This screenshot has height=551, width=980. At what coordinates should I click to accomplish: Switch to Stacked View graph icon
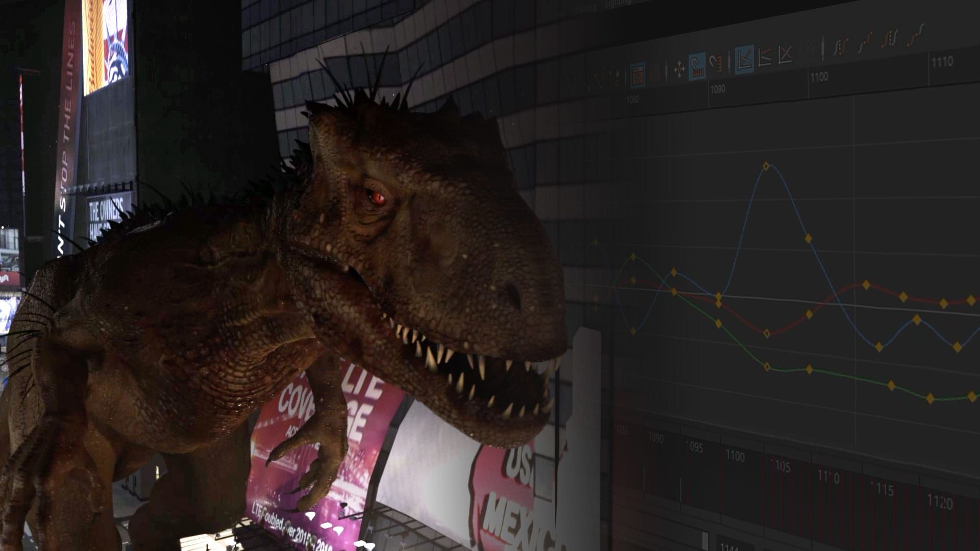(x=764, y=58)
